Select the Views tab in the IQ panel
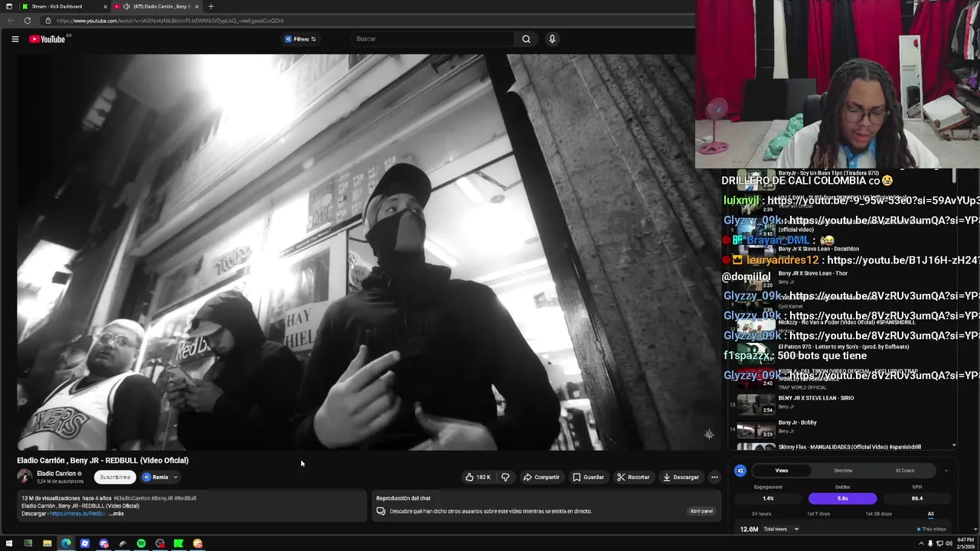980x551 pixels. (782, 471)
